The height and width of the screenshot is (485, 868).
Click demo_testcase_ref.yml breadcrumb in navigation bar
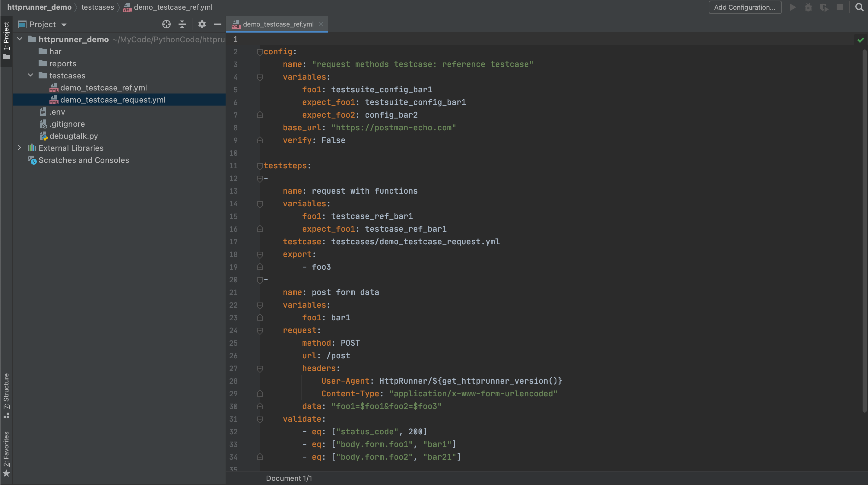(168, 7)
